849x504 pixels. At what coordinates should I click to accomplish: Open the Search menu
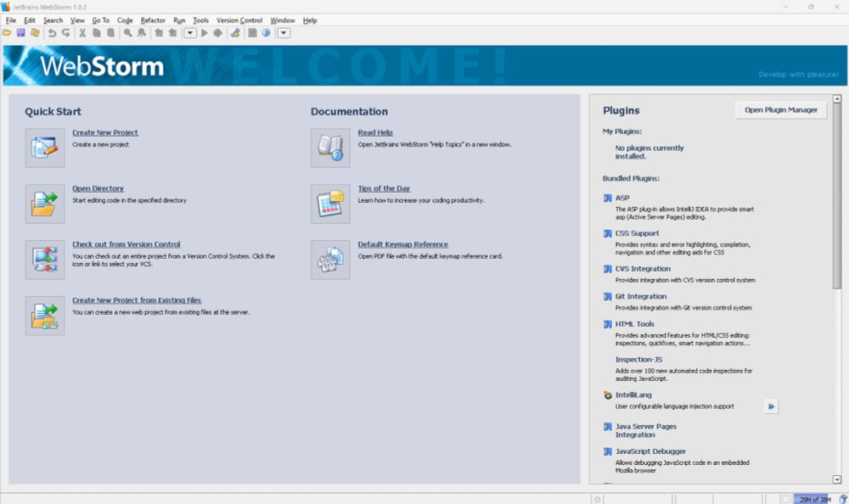[x=53, y=20]
